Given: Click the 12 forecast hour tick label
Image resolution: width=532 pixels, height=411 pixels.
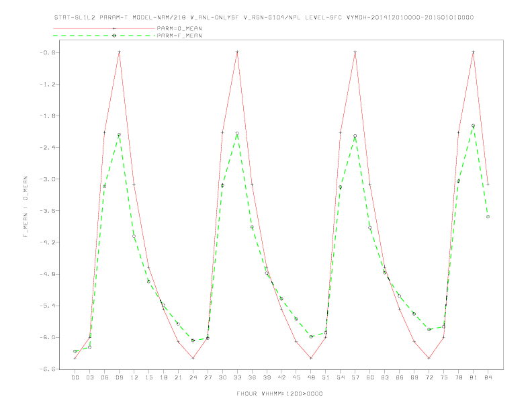Looking at the screenshot, I should [x=134, y=377].
